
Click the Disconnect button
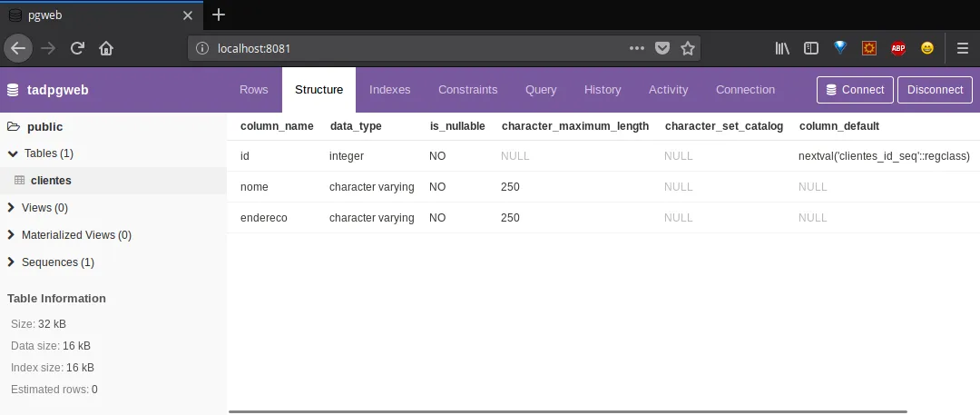(935, 90)
